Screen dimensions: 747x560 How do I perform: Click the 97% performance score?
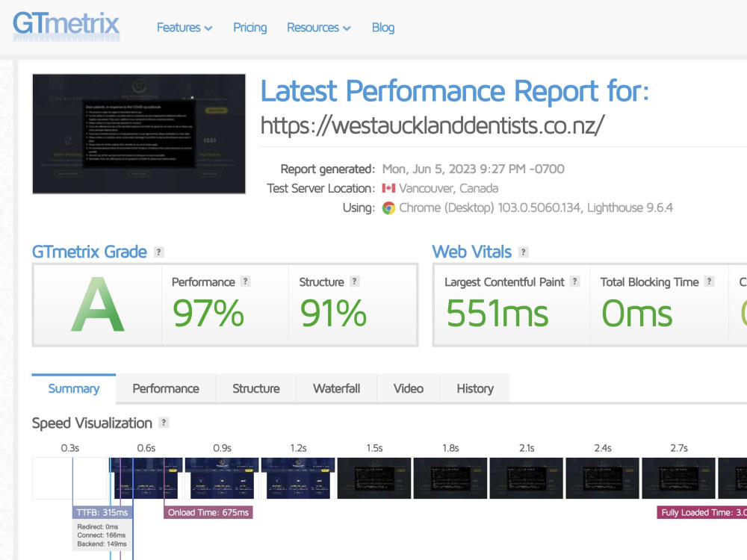(208, 314)
